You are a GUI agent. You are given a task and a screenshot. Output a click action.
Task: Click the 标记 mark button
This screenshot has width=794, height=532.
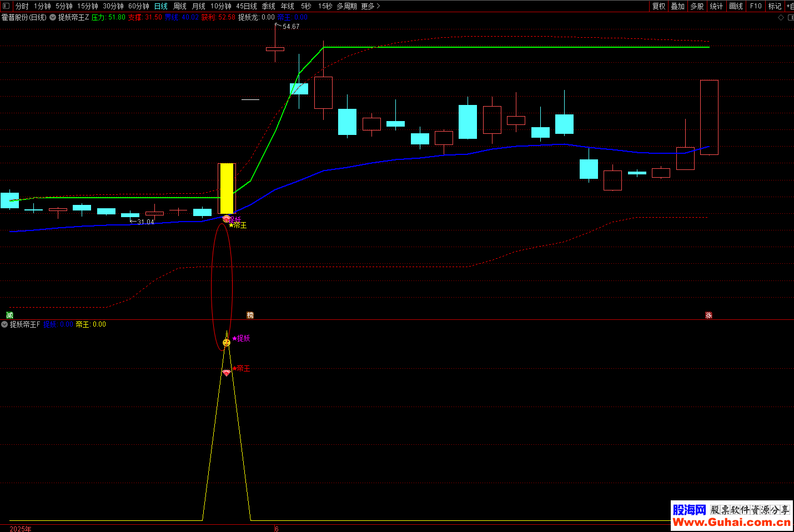775,6
